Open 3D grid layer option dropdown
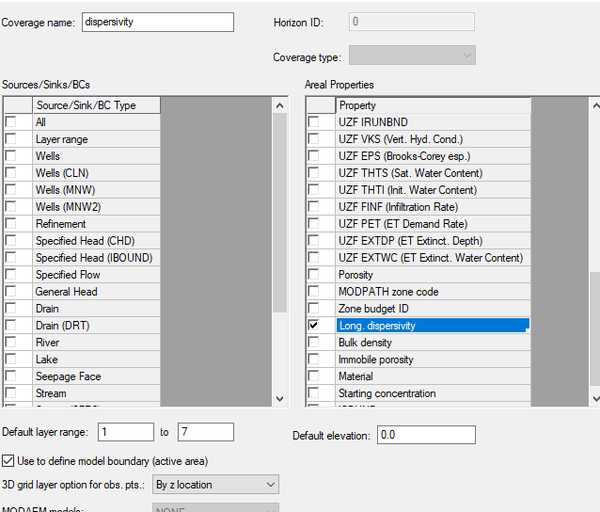This screenshot has height=512, width=600. point(215,485)
